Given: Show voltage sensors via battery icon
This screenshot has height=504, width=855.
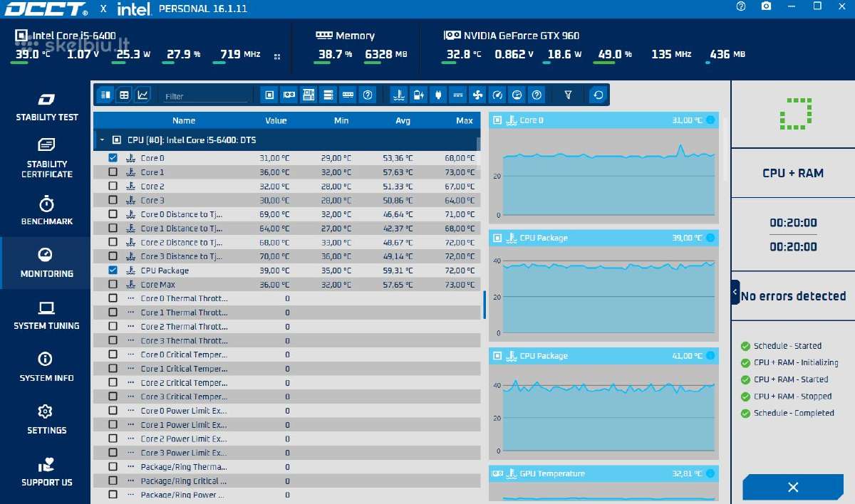Looking at the screenshot, I should point(419,95).
